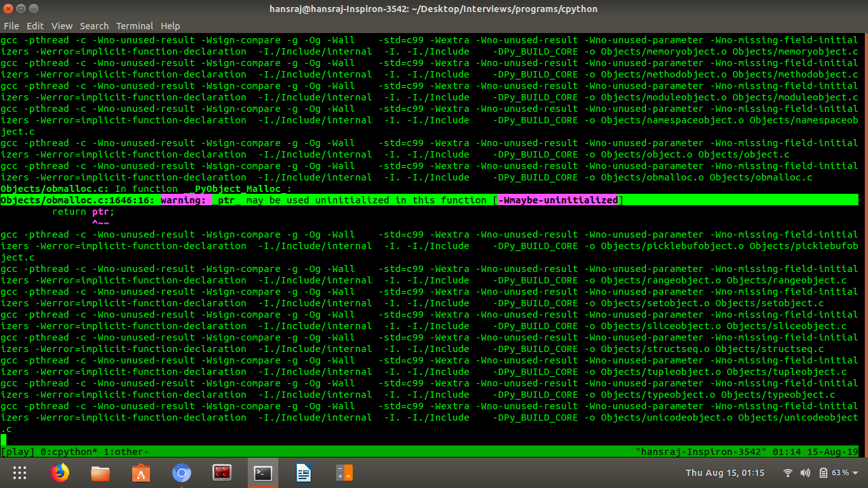This screenshot has width=868, height=488.
Task: Click the Objects/setobject.o output file
Action: (x=655, y=303)
